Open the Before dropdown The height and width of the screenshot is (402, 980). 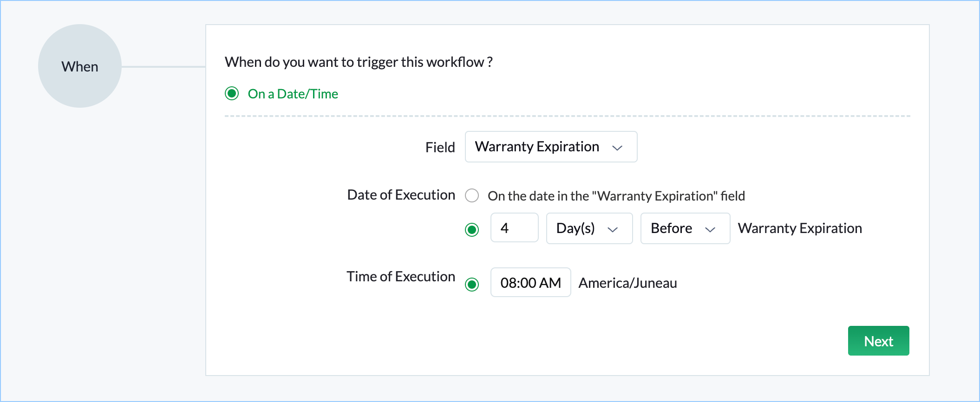(685, 228)
